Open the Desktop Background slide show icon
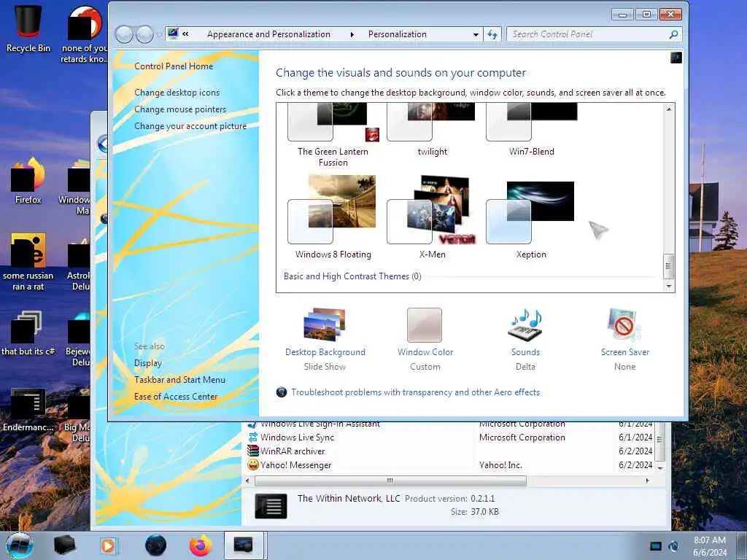 [325, 324]
